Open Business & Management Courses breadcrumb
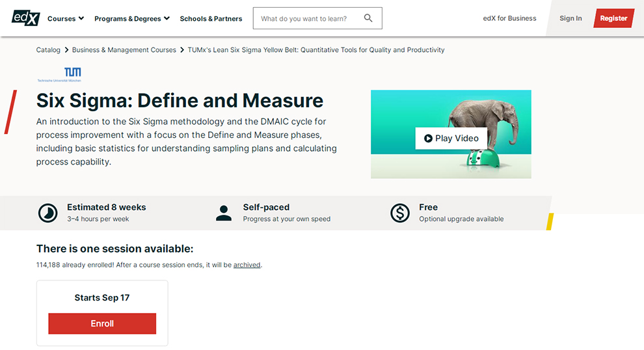The height and width of the screenshot is (350, 644). (124, 49)
